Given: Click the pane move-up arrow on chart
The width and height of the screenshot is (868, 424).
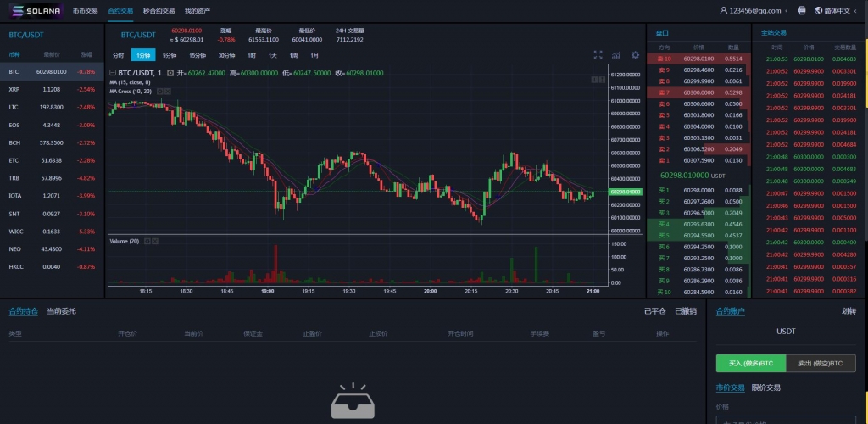Looking at the screenshot, I should click(594, 79).
